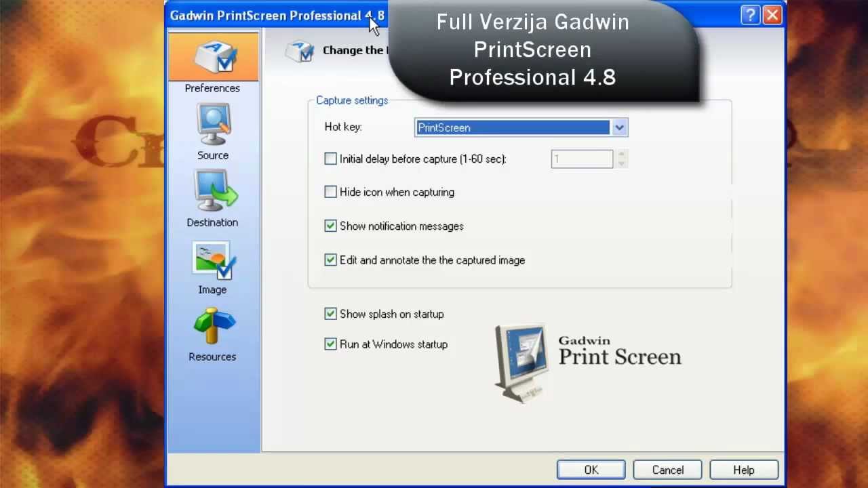Click the 'Resources' sidebar label
Screen dimensions: 868x488
coord(212,357)
